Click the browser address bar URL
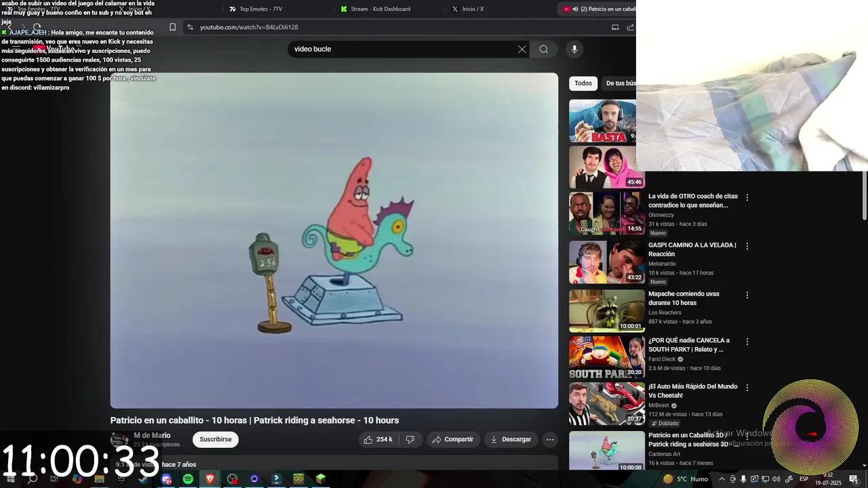The width and height of the screenshot is (868, 488). click(249, 27)
